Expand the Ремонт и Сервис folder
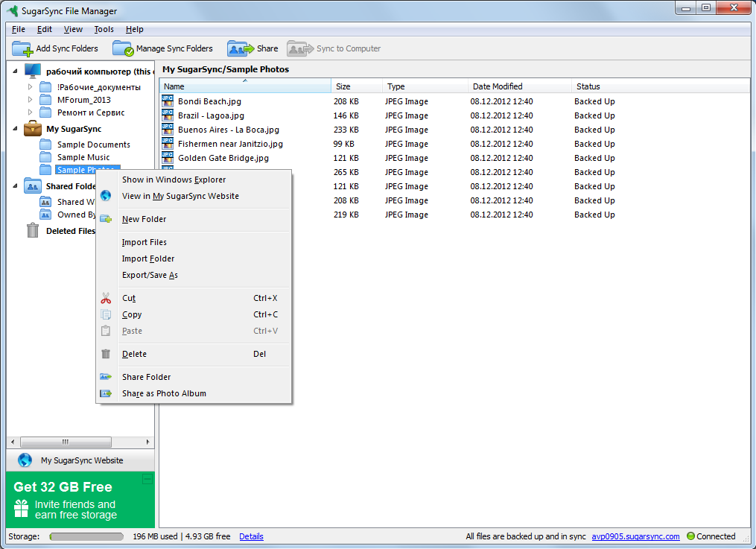 point(30,112)
